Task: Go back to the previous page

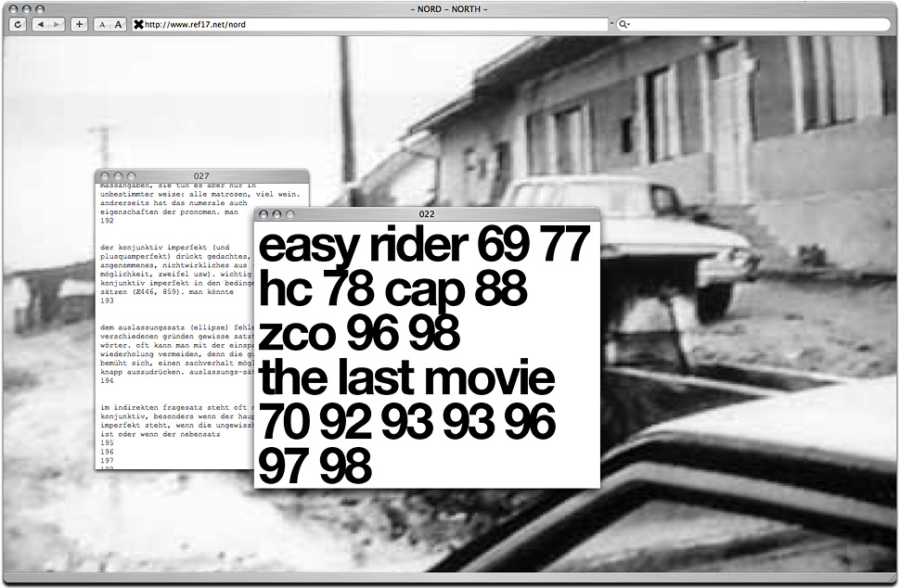Action: pyautogui.click(x=41, y=24)
